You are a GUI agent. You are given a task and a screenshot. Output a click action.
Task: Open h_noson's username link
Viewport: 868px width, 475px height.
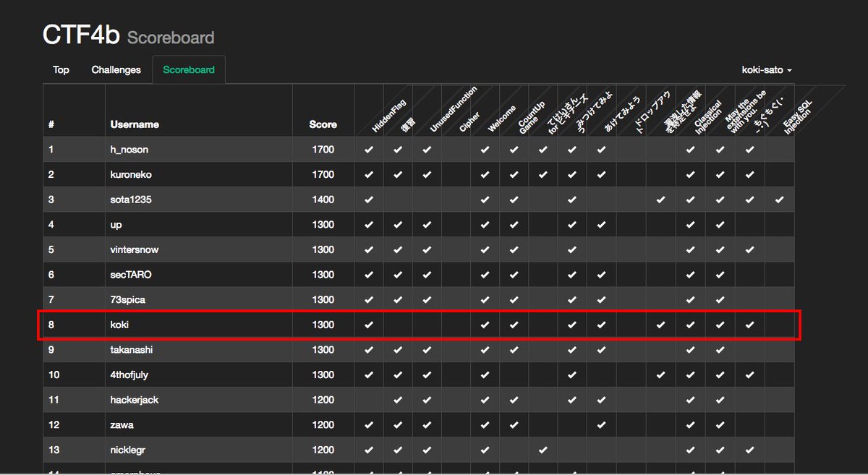[130, 150]
